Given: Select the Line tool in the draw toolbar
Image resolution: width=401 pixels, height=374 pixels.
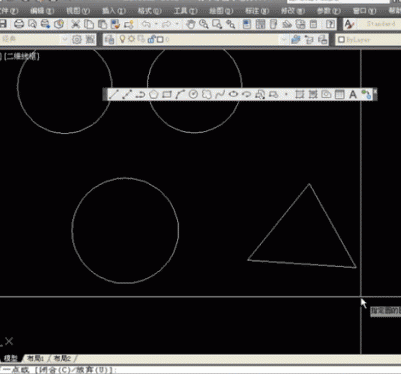Looking at the screenshot, I should tap(113, 94).
